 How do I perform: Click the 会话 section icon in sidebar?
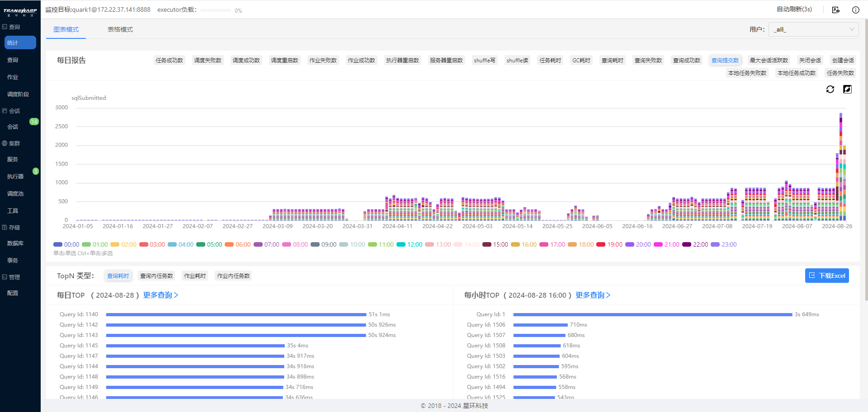[x=5, y=111]
